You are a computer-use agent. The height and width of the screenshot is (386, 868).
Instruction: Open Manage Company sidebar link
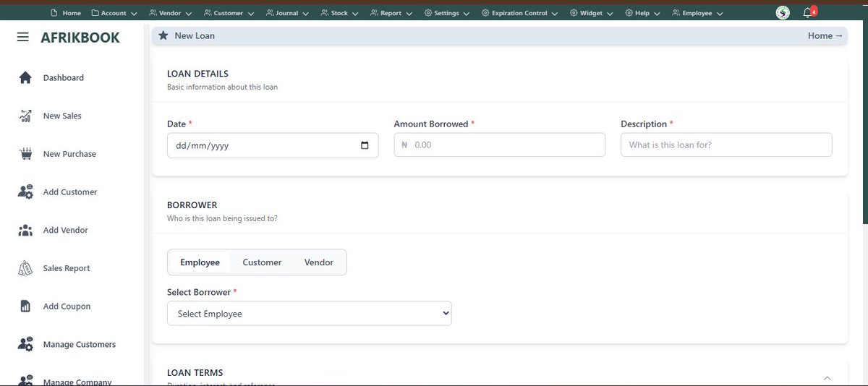pos(77,382)
